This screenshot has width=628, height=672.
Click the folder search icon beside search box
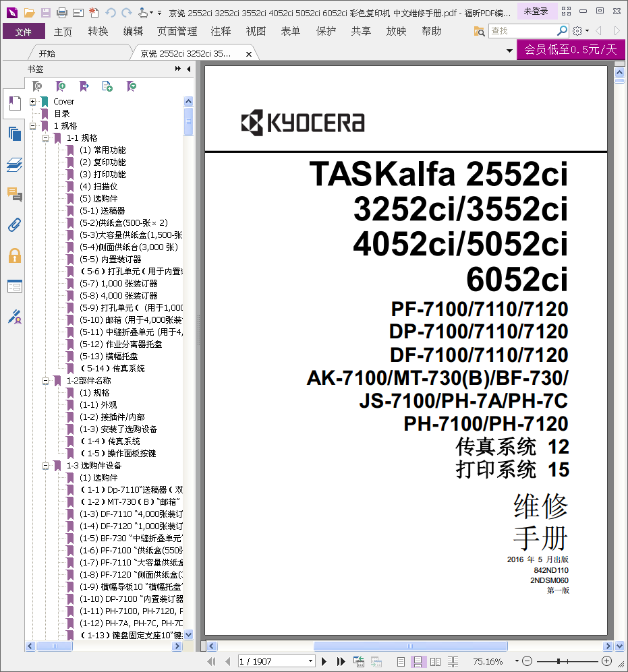479,31
